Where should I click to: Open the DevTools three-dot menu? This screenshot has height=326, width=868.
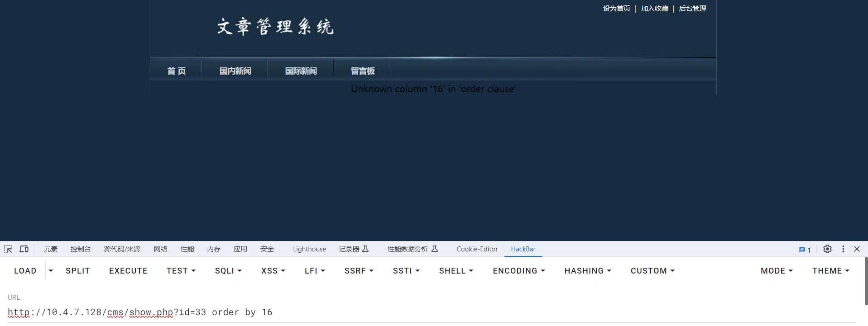[x=843, y=249]
